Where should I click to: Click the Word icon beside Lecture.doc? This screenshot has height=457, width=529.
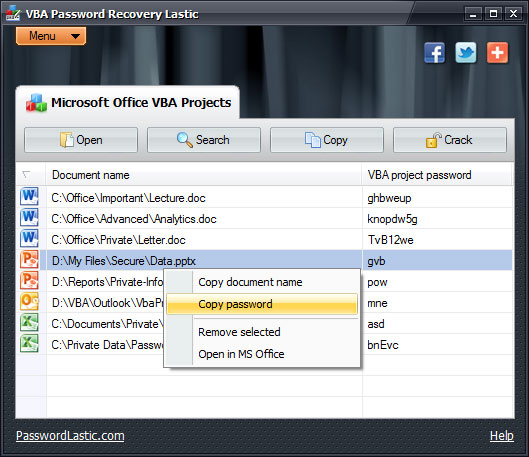[29, 197]
